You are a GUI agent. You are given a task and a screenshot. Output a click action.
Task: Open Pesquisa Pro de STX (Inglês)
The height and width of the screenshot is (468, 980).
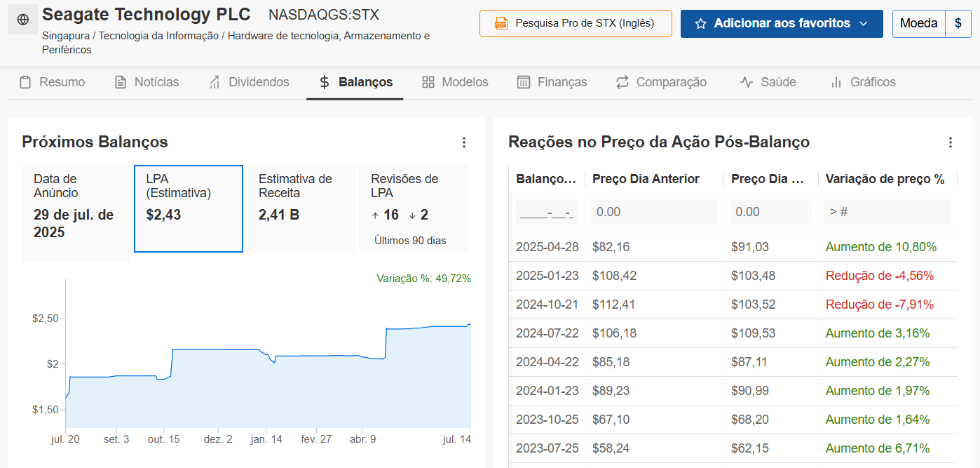pyautogui.click(x=576, y=24)
